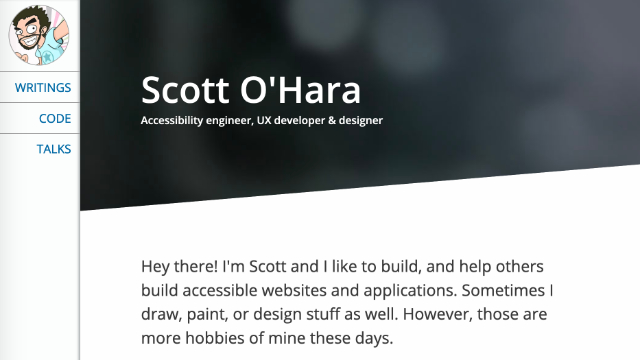This screenshot has height=360, width=640.
Task: Click the word 'applications' in the intro
Action: pyautogui.click(x=409, y=291)
